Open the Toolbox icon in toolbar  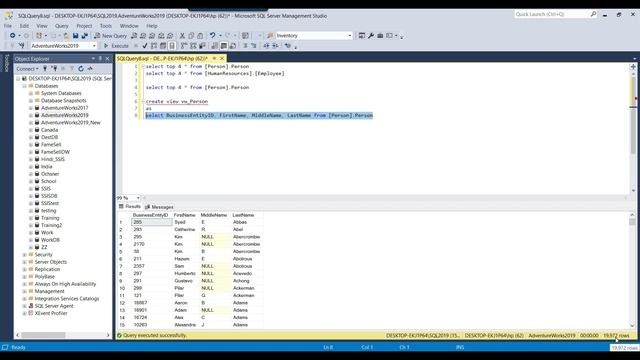click(x=380, y=36)
